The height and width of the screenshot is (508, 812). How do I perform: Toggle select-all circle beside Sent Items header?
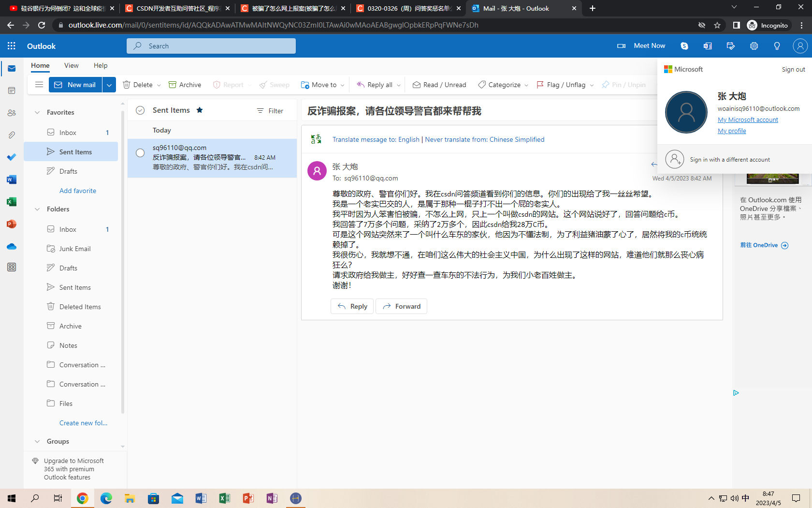(140, 110)
